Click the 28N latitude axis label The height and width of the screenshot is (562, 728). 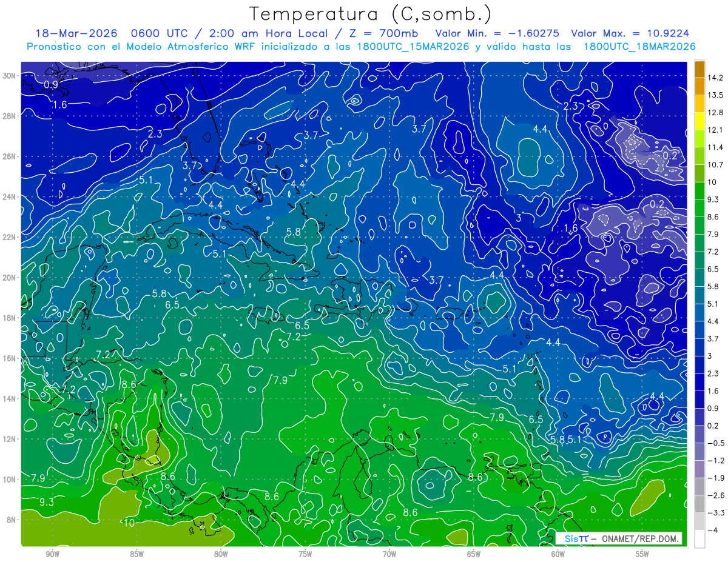tap(10, 116)
